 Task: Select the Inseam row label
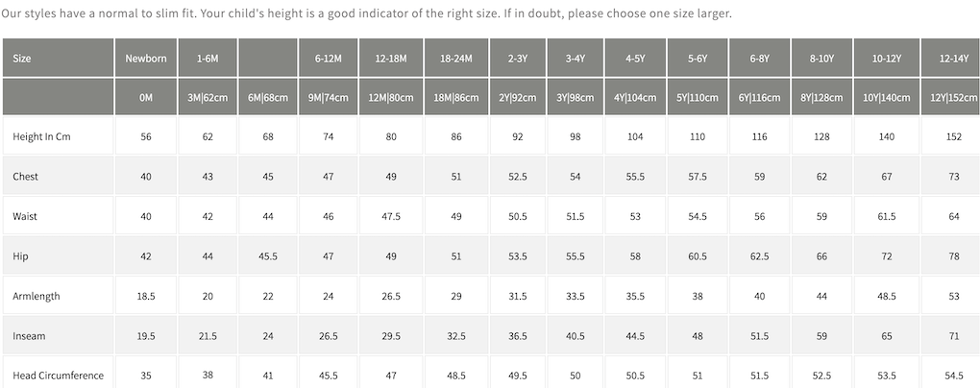(28, 335)
